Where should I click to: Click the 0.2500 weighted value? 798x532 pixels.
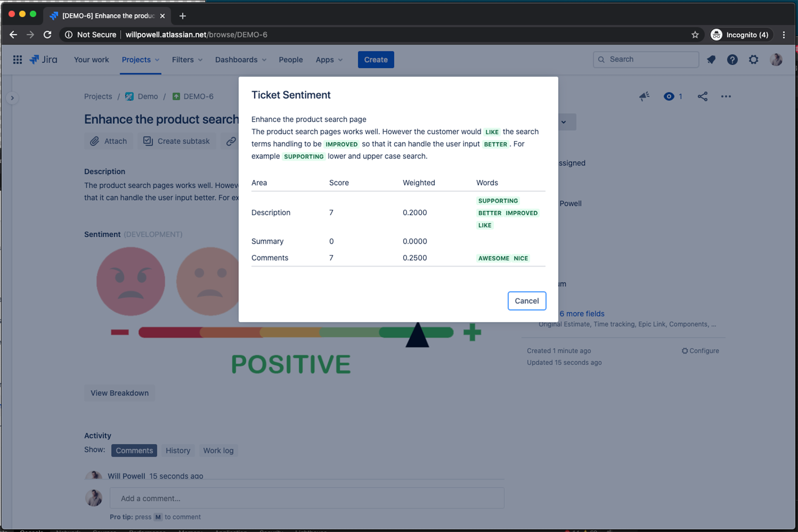(x=415, y=257)
